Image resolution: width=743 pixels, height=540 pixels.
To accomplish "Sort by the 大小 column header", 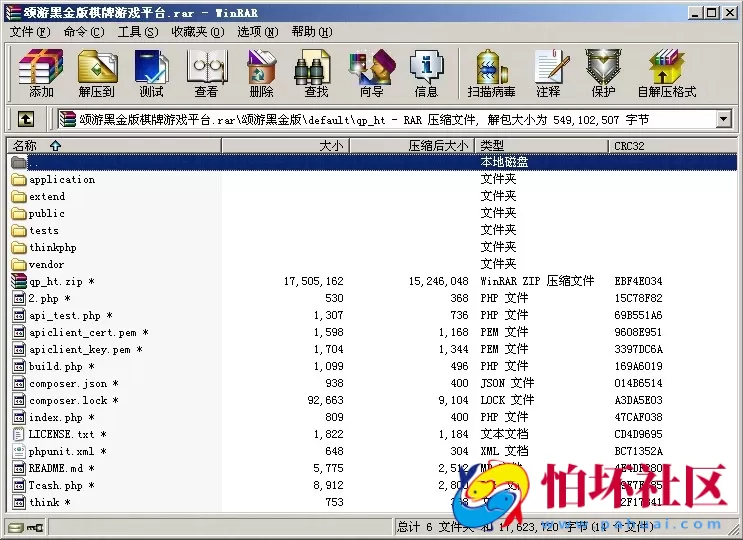I will coord(285,146).
